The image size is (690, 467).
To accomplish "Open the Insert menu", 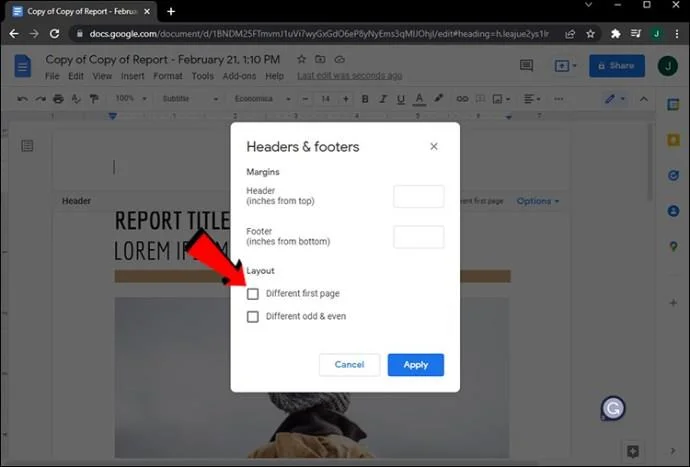I will [132, 76].
